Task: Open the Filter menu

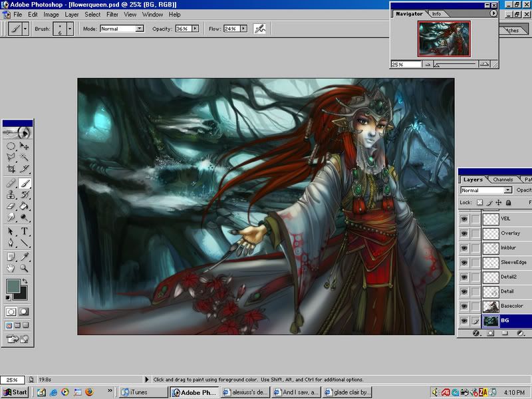Action: pos(112,15)
